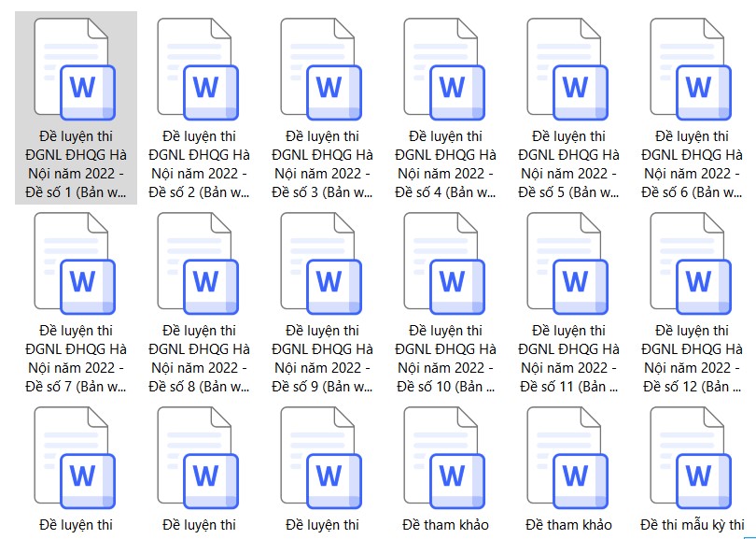Click the 'Đề thi mẫu kỳ thi' name label

click(x=692, y=525)
